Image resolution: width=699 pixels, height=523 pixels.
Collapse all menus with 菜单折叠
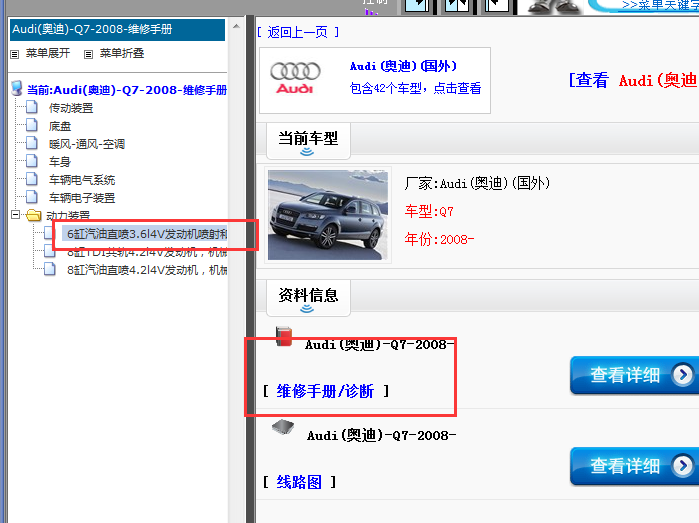[x=122, y=54]
